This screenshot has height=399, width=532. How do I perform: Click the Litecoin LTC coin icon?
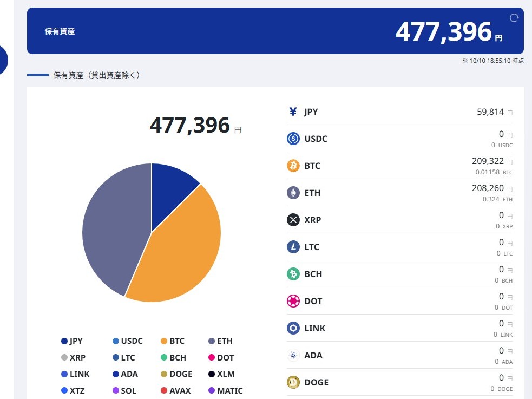pos(293,247)
